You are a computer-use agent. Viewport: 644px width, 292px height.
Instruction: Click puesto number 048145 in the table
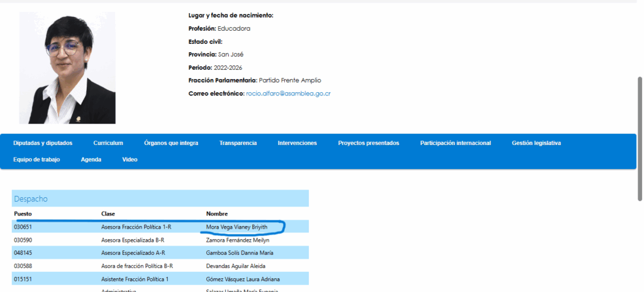[x=23, y=253]
